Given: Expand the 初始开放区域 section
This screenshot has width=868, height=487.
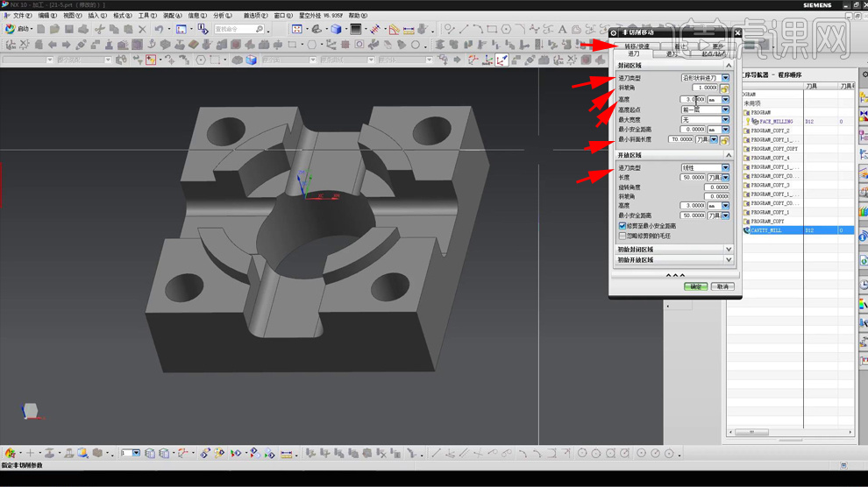Looking at the screenshot, I should (729, 260).
